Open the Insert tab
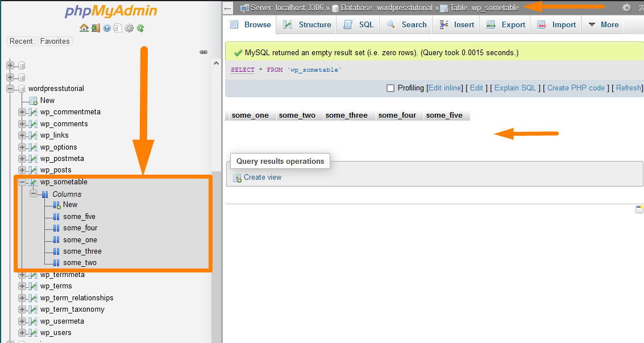The width and height of the screenshot is (644, 343). (x=456, y=24)
